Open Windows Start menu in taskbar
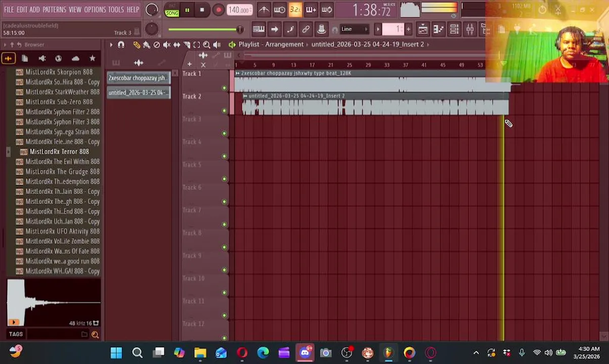This screenshot has width=609, height=364. (x=116, y=353)
